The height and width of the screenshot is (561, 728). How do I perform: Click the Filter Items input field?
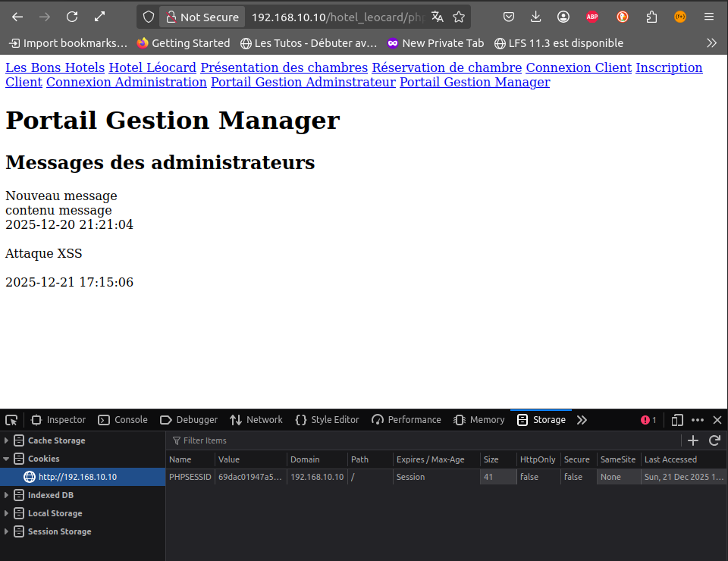click(303, 440)
